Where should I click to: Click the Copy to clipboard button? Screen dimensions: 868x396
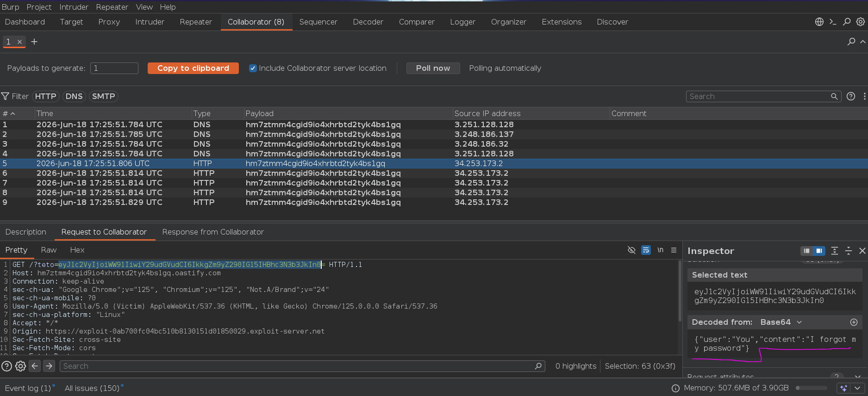tap(193, 68)
